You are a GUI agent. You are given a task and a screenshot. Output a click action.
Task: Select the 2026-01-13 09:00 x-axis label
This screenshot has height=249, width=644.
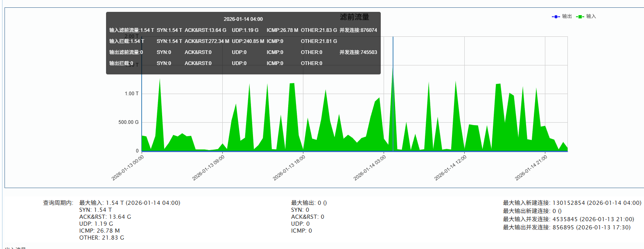coord(208,168)
